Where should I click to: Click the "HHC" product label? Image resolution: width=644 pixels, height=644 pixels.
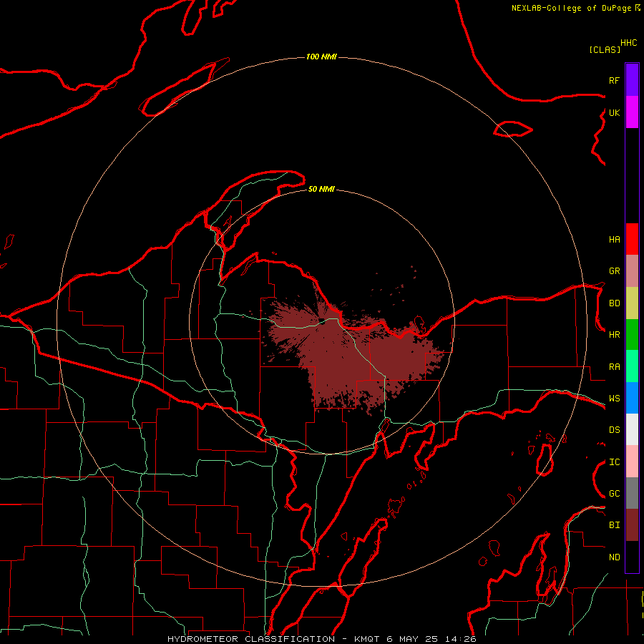(x=628, y=43)
